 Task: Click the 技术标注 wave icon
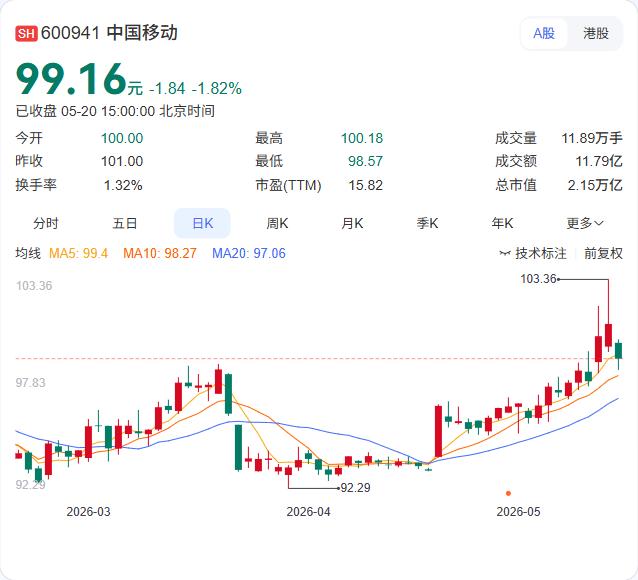click(505, 254)
